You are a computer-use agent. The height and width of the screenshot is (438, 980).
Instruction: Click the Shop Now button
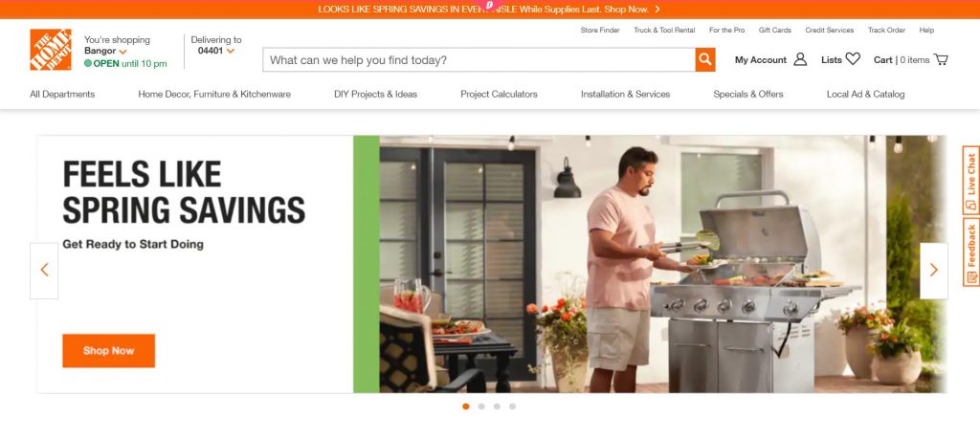(x=109, y=351)
